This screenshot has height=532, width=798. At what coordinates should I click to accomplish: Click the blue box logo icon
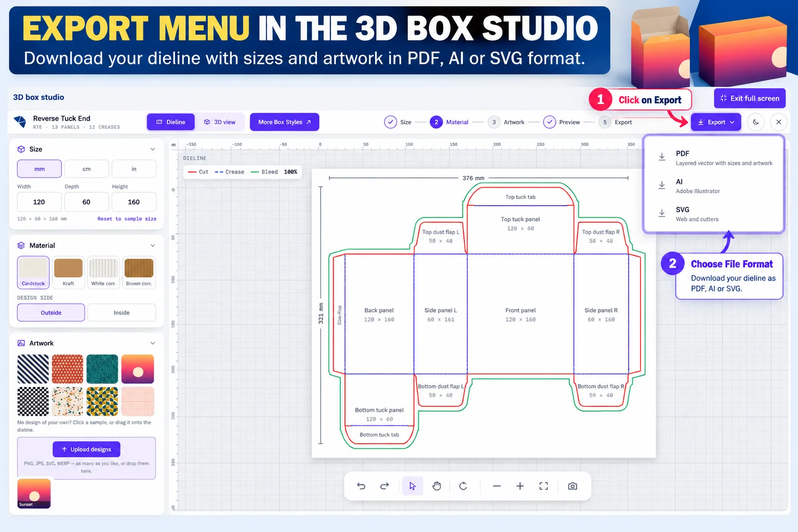pyautogui.click(x=20, y=122)
